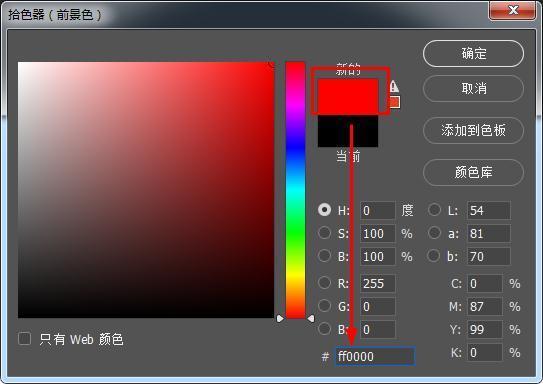
Task: Select the S saturation radio button
Action: point(324,233)
